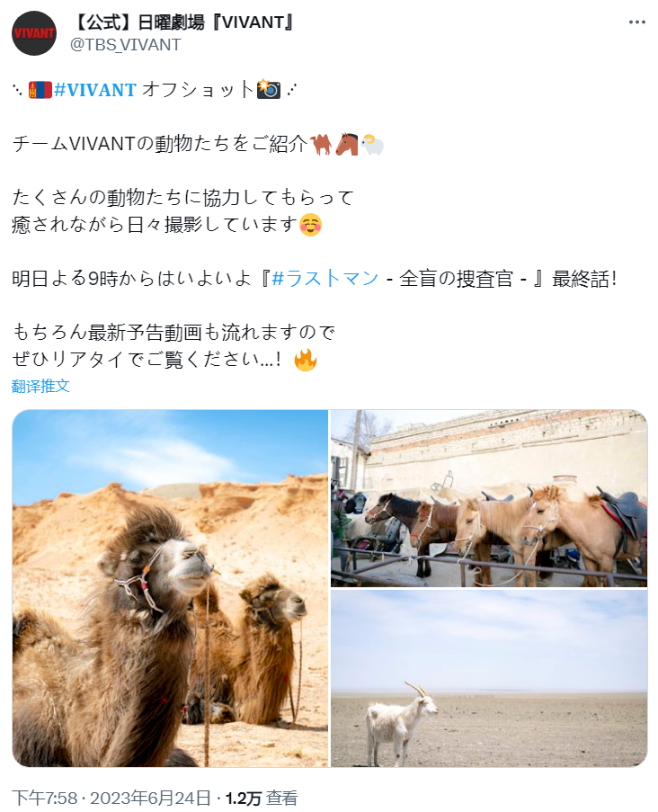Select the Mongolia flag emoji
658x812 pixels.
[40, 90]
